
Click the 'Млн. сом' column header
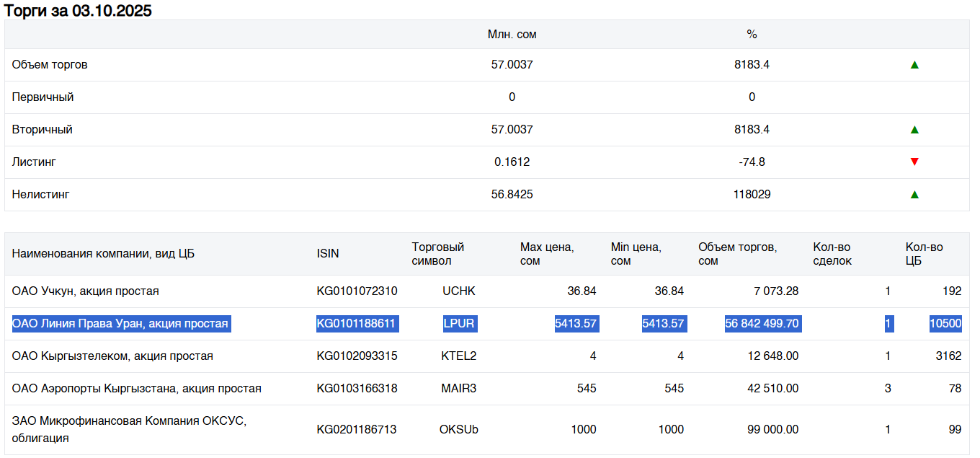click(x=512, y=35)
